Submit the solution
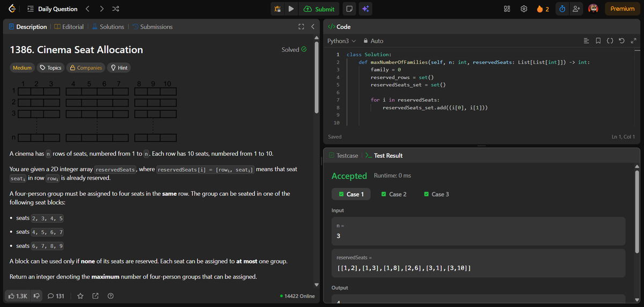This screenshot has width=644, height=307. pyautogui.click(x=319, y=9)
